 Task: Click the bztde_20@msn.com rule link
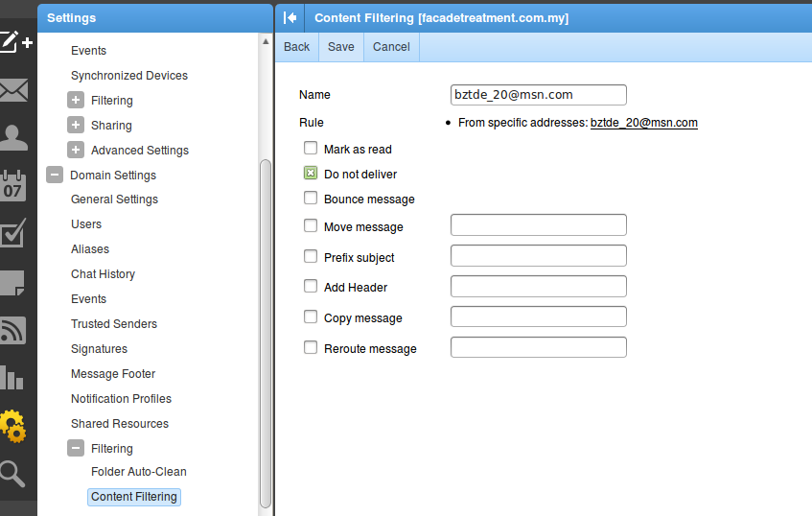[x=643, y=123]
